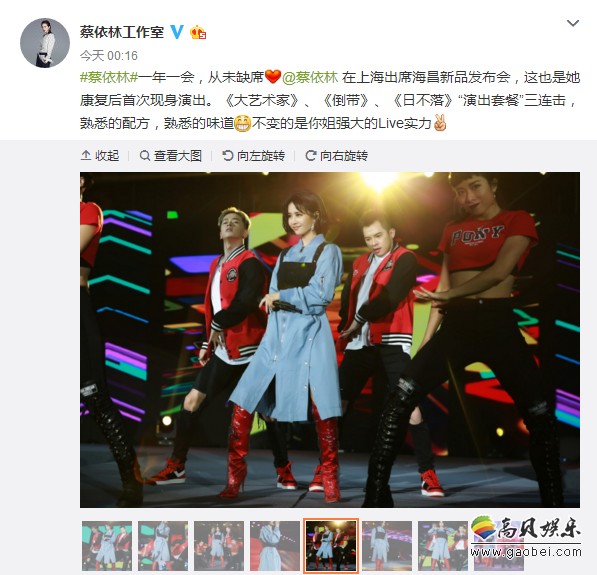Image resolution: width=597 pixels, height=575 pixels.
Task: Click the upward arrow collapse icon
Action: pyautogui.click(x=86, y=156)
